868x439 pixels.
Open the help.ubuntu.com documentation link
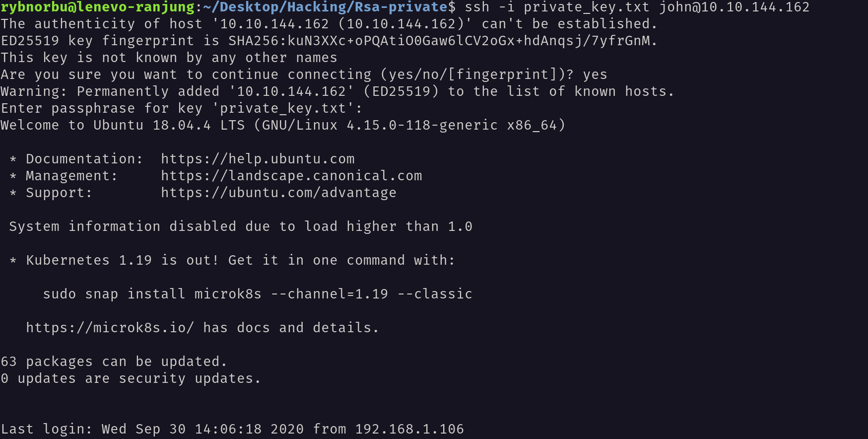[x=258, y=159]
